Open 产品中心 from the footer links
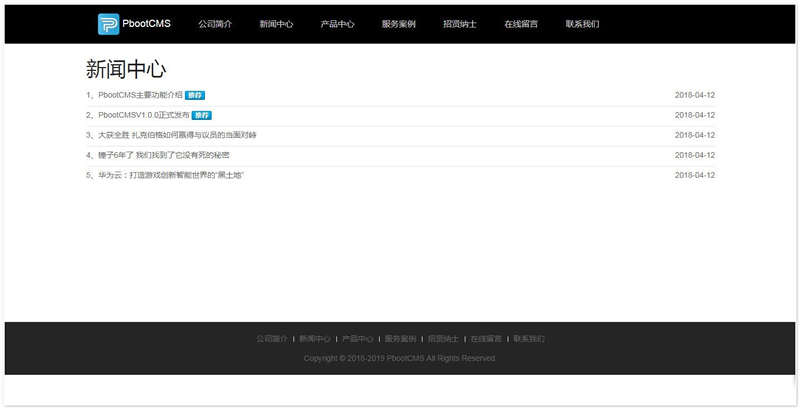800x409 pixels. (357, 339)
